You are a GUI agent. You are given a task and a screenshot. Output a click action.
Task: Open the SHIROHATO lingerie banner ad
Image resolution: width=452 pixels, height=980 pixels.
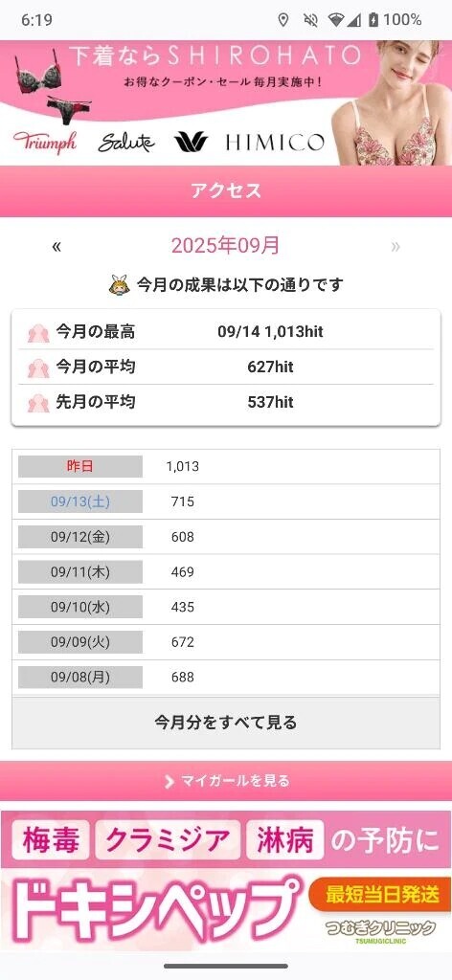pyautogui.click(x=226, y=103)
